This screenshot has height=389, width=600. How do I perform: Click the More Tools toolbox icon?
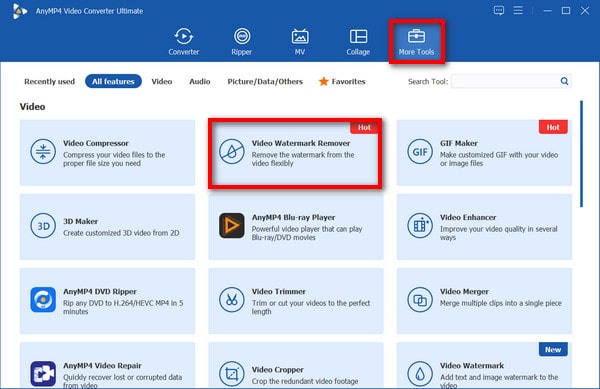point(416,36)
